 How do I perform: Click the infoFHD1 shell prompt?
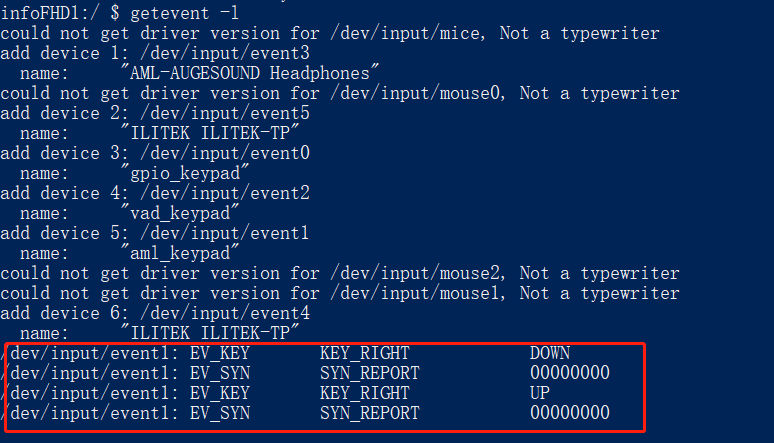tap(60, 13)
